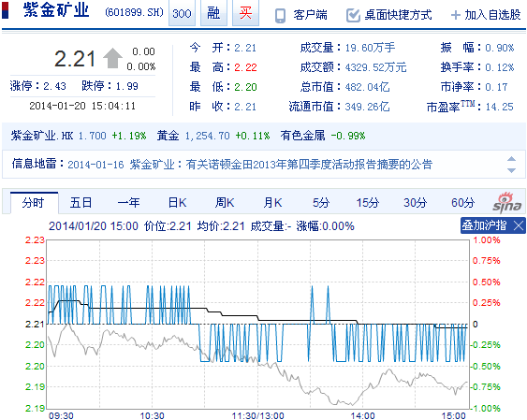Switch to the 周K tab
527x420 pixels.
click(225, 203)
